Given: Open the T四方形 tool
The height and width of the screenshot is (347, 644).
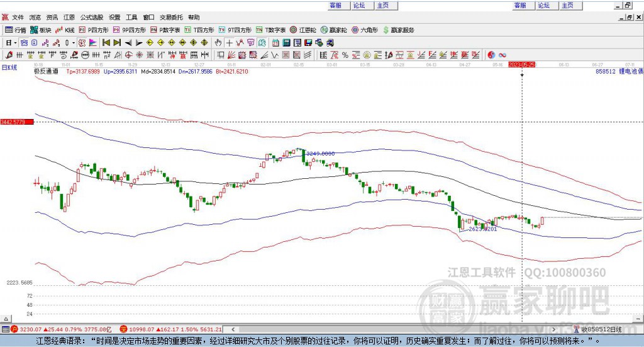Looking at the screenshot, I should coord(199,30).
